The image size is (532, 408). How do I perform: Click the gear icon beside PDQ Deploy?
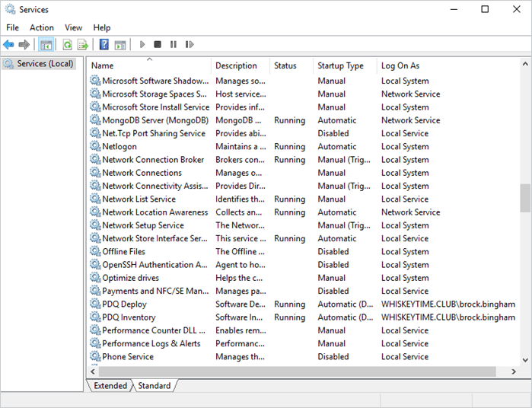[95, 304]
